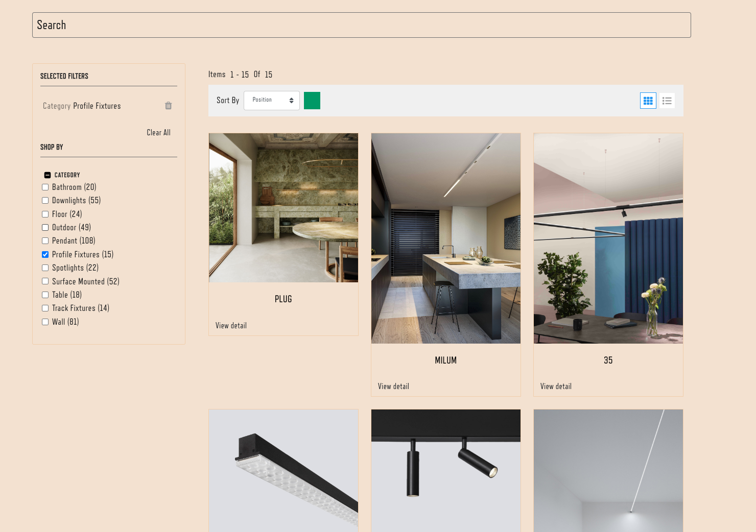Screen dimensions: 756x532
Task: Click Clear All filters link
Action: click(x=158, y=133)
